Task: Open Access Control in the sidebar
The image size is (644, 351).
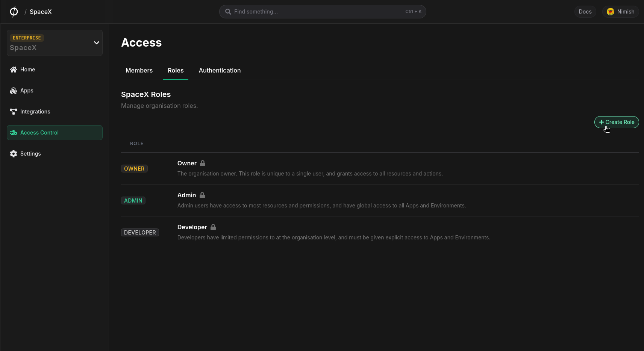Action: coord(55,133)
